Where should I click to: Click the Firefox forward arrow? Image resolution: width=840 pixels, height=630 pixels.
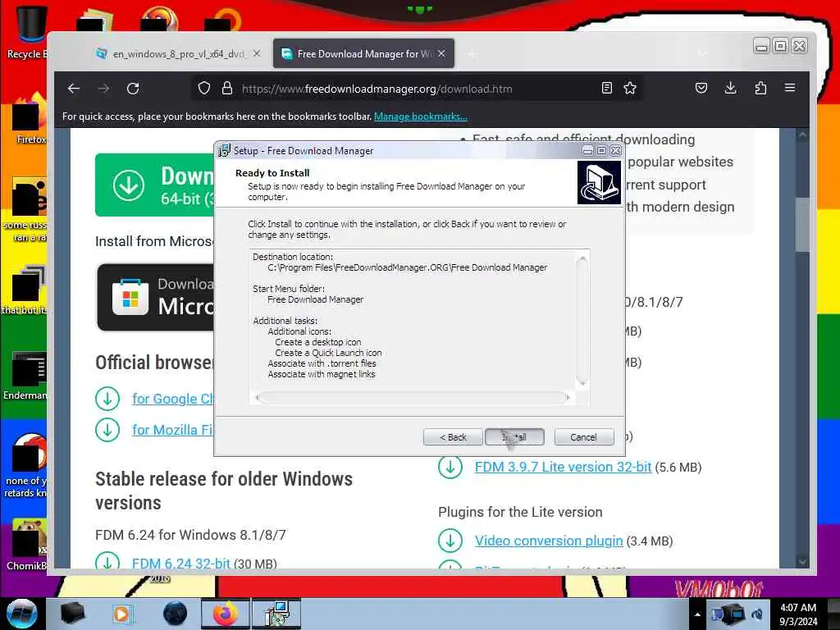103,89
